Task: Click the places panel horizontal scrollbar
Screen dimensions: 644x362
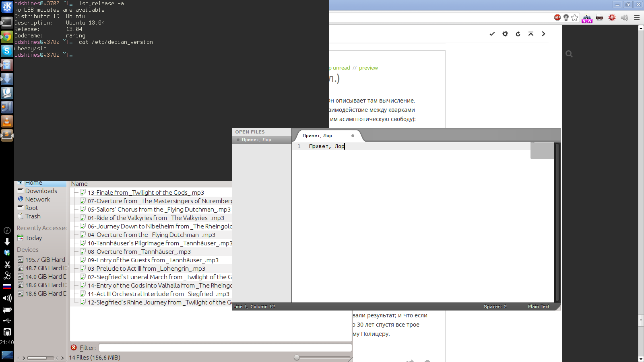Action: 40,358
